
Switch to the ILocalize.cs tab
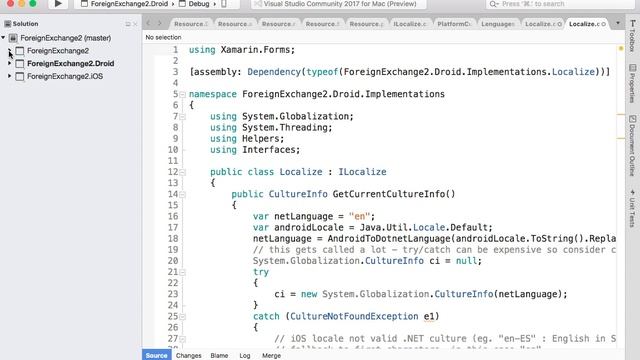coord(410,24)
